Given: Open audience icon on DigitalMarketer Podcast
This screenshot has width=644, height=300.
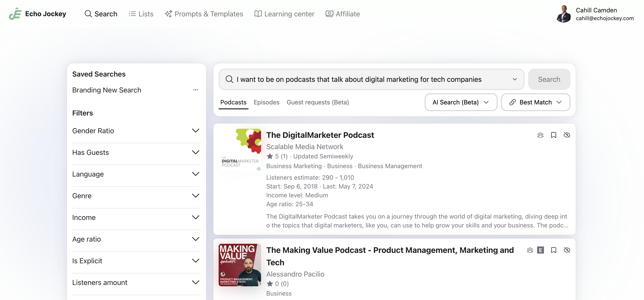Looking at the screenshot, I should pos(540,135).
